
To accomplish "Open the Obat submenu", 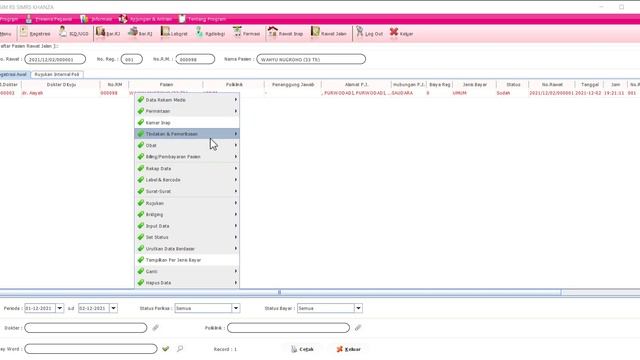I will [x=187, y=145].
